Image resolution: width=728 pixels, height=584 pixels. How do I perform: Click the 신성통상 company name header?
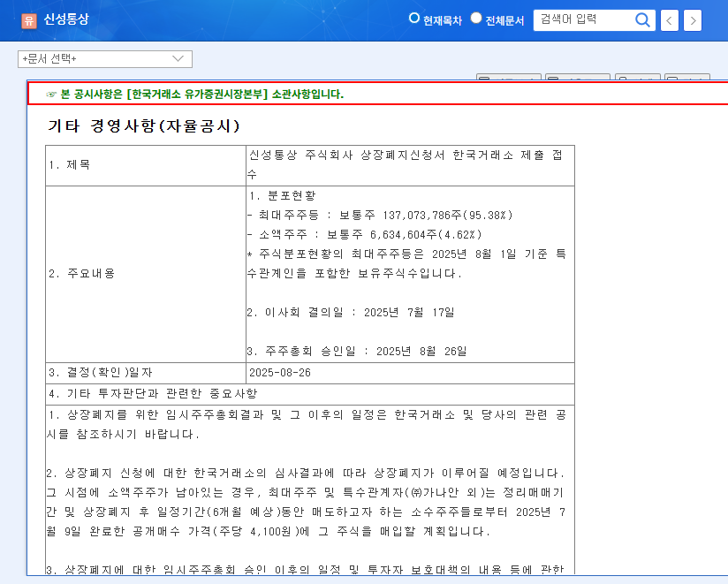(66, 19)
